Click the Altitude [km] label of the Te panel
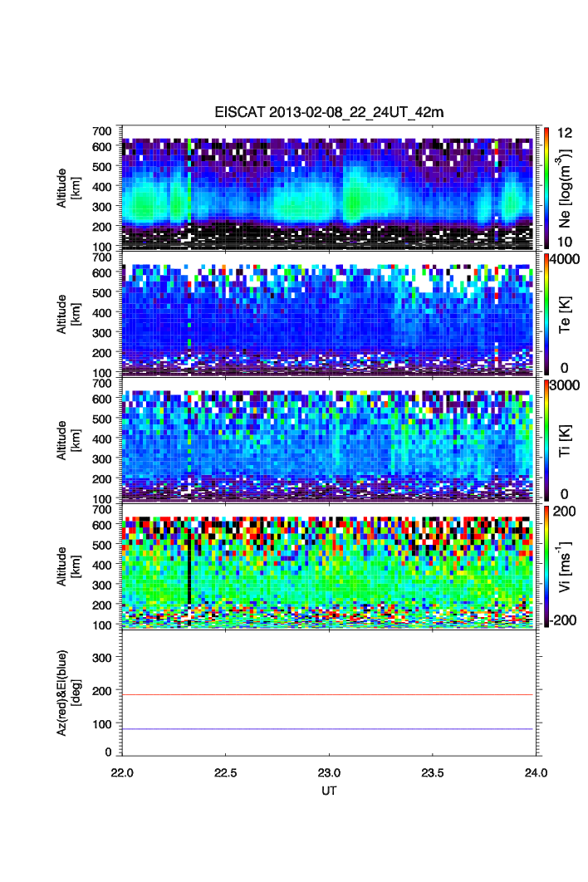The width and height of the screenshot is (588, 882). pos(69,314)
